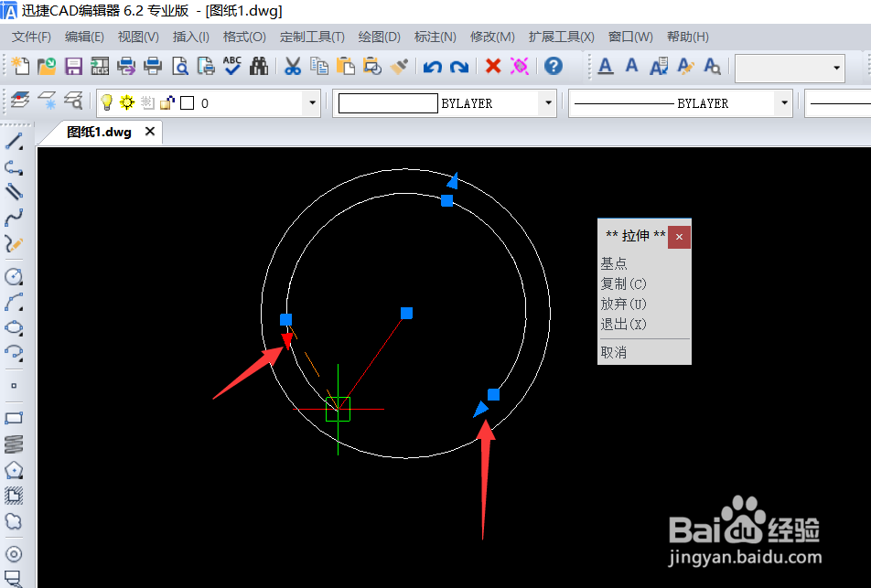Open the layer list dropdown arrow
The height and width of the screenshot is (588, 871).
312,102
